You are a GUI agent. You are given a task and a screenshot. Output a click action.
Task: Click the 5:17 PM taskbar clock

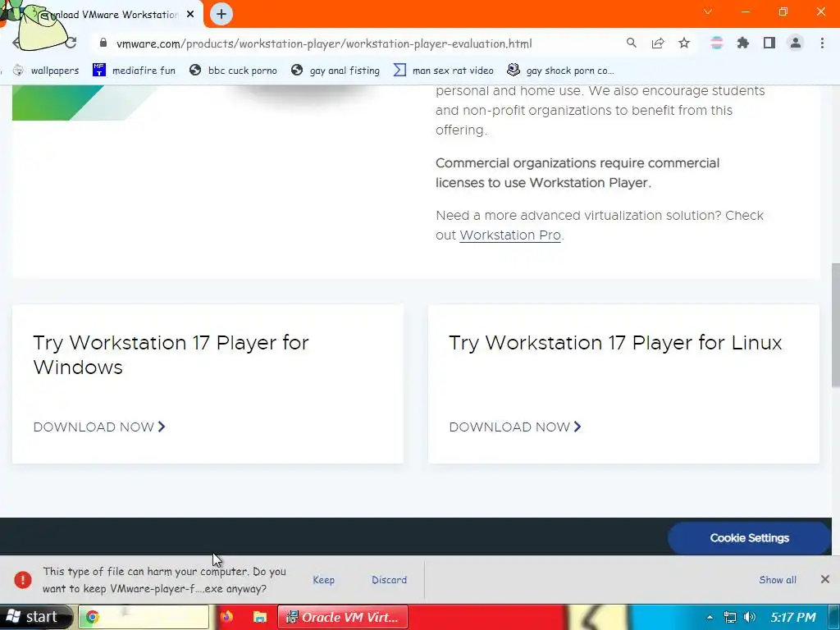793,617
